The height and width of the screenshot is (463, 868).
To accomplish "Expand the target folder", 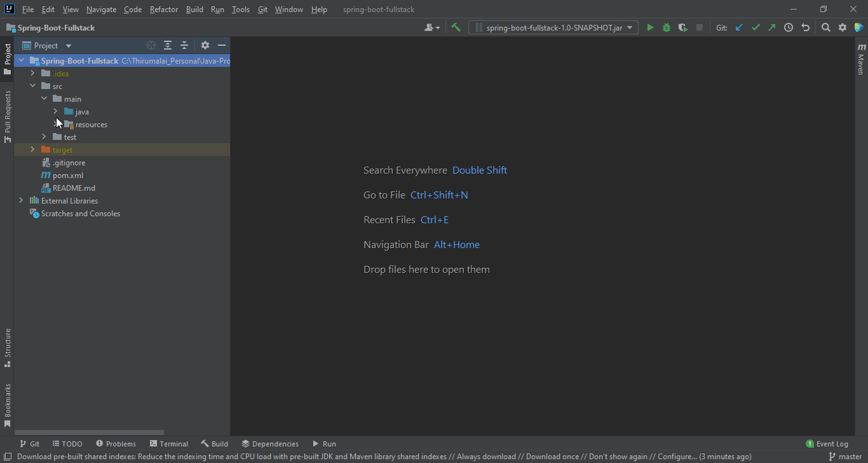I will tap(32, 149).
